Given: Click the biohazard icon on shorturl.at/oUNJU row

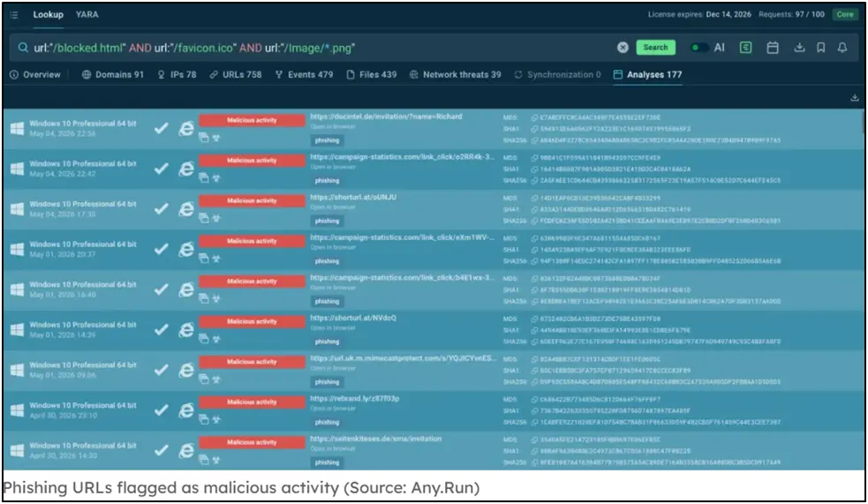Looking at the screenshot, I should tap(215, 219).
